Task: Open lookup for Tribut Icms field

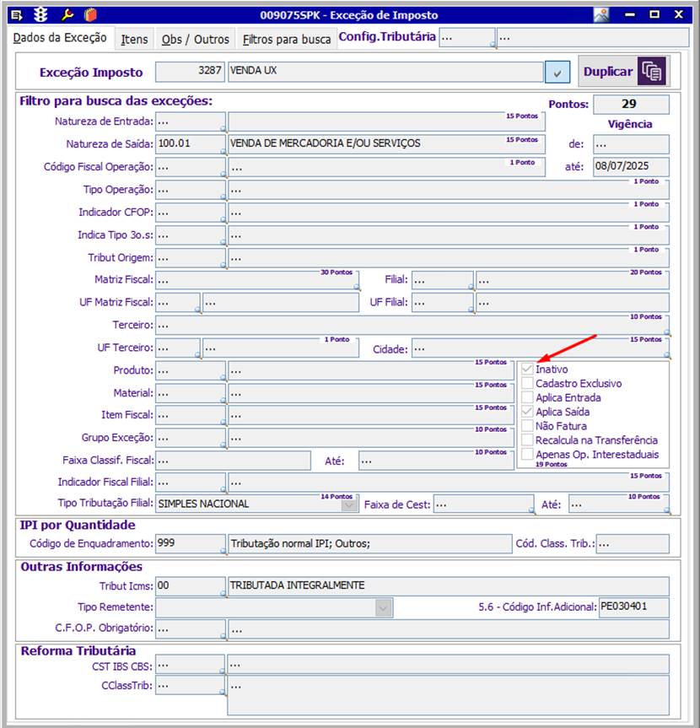Action: point(223,593)
